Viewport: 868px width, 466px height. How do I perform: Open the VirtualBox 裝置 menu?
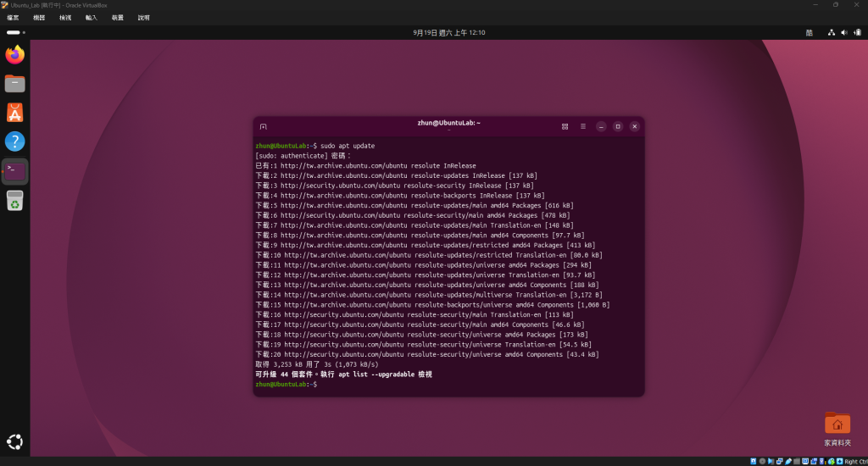(x=117, y=18)
